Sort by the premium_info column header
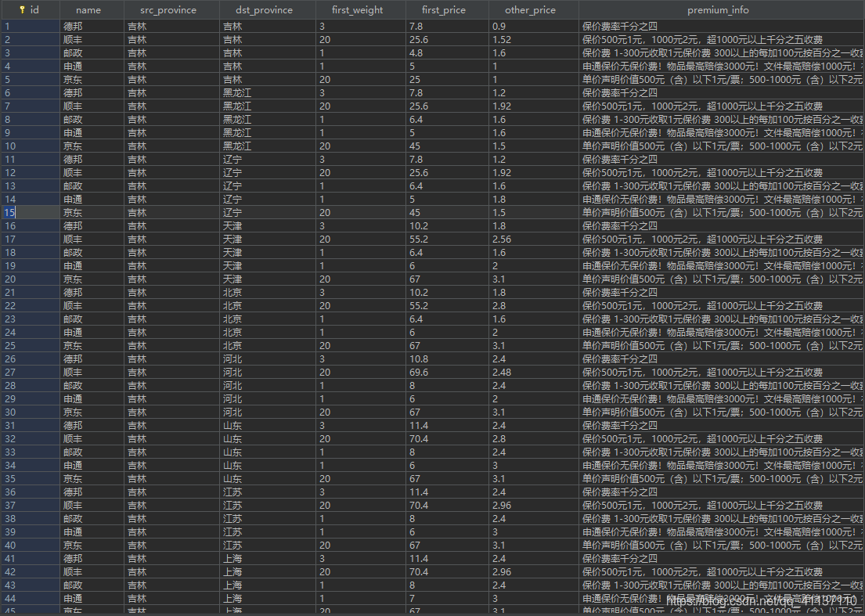Screen dimensions: 865x616 (718, 10)
